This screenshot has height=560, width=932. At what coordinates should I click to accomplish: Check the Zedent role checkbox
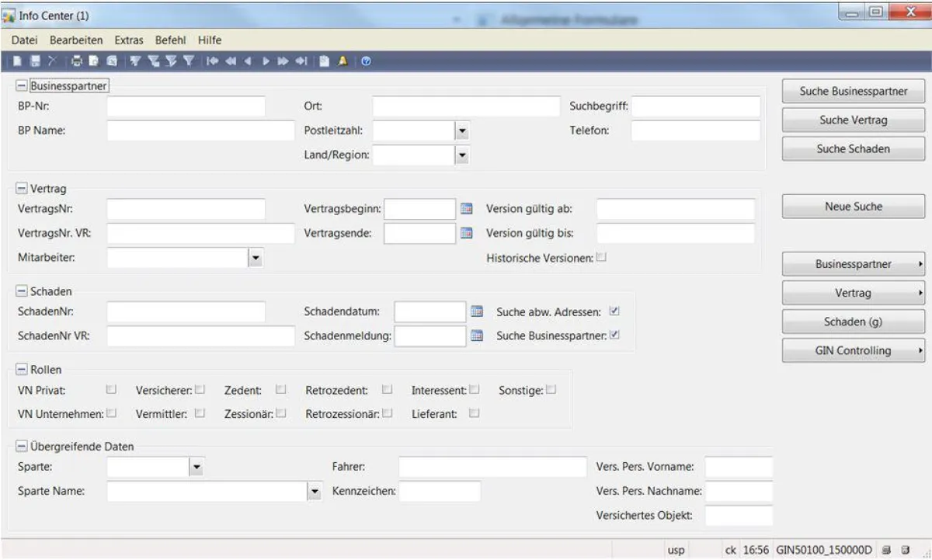281,389
